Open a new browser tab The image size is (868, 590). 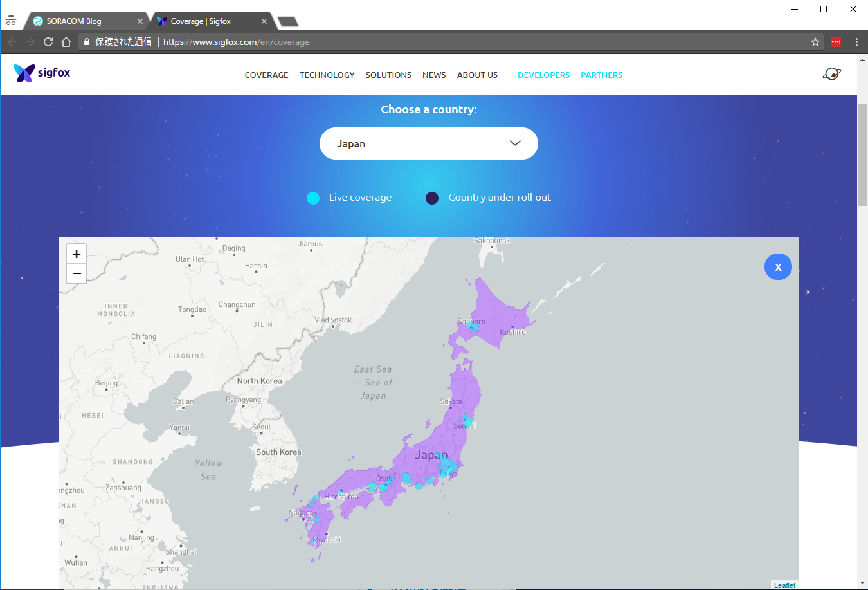click(x=287, y=22)
